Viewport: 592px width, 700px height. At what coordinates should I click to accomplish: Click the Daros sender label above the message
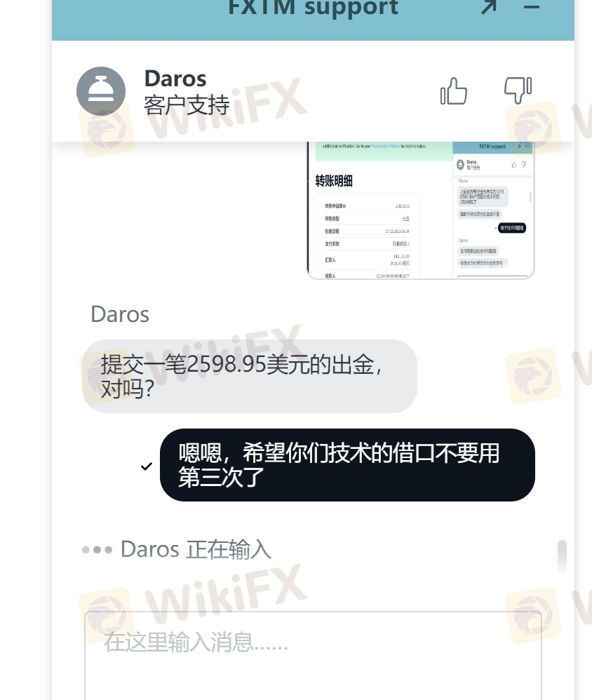120,314
